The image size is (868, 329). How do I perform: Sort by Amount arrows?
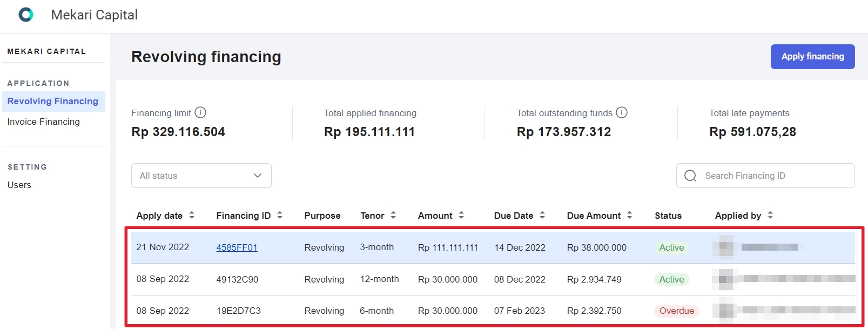pos(461,215)
